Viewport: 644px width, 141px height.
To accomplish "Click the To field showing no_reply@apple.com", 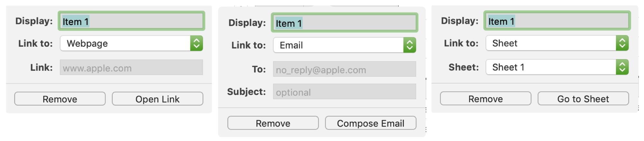I will 345,69.
